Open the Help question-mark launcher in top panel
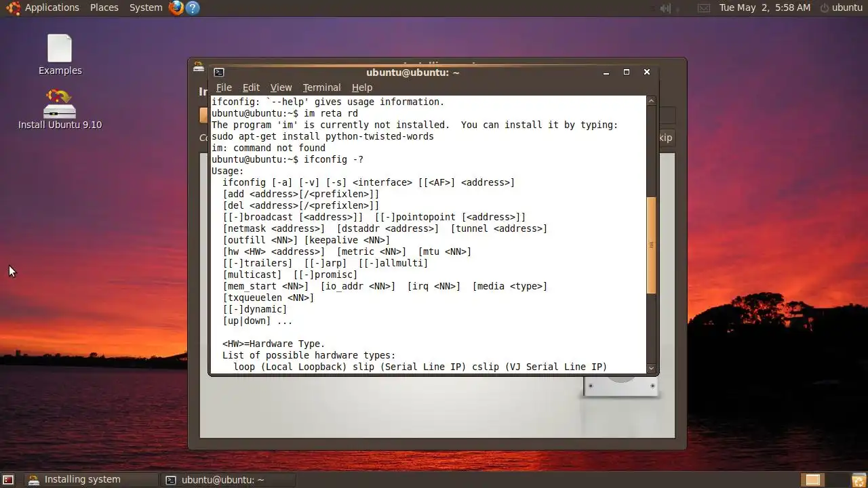Viewport: 868px width, 488px height. tap(193, 7)
